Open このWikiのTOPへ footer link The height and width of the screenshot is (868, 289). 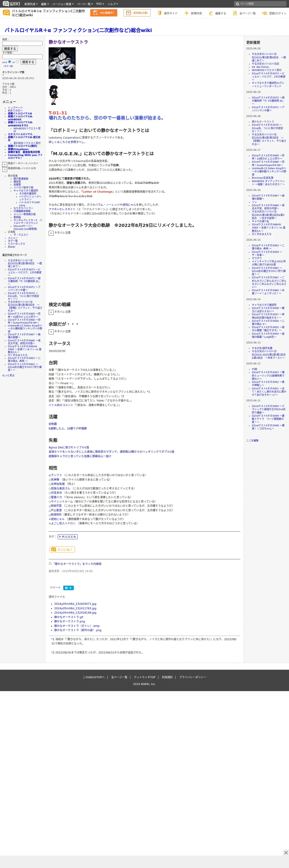(x=94, y=677)
